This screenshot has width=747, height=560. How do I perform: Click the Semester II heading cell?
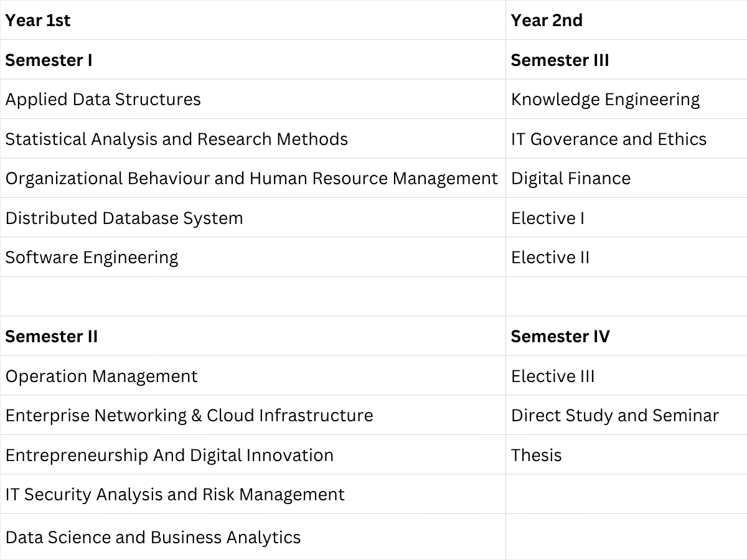coord(253,336)
